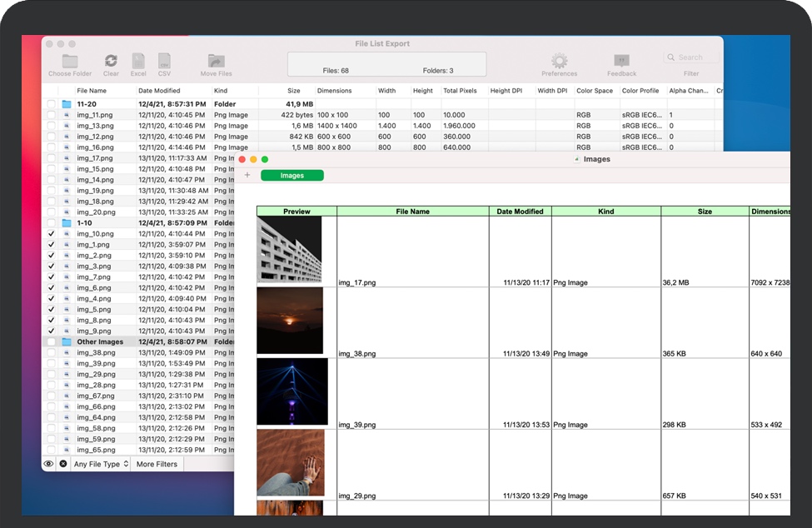Click the More Filters button
This screenshot has width=812, height=528.
tap(157, 464)
